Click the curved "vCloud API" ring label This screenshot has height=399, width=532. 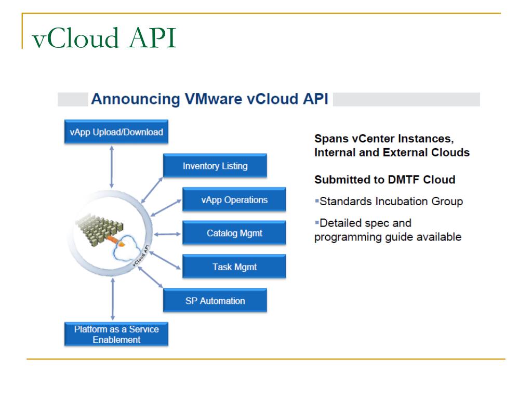(x=141, y=255)
